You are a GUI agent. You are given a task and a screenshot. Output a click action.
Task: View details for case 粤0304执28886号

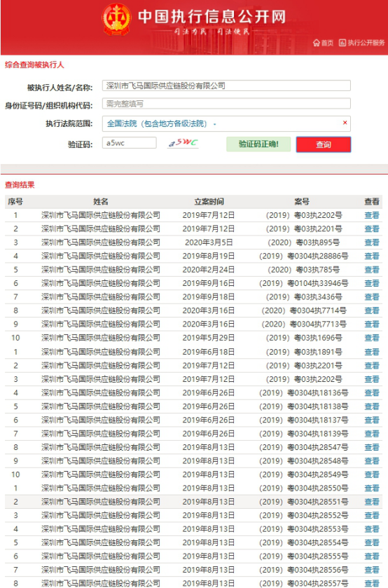372,256
